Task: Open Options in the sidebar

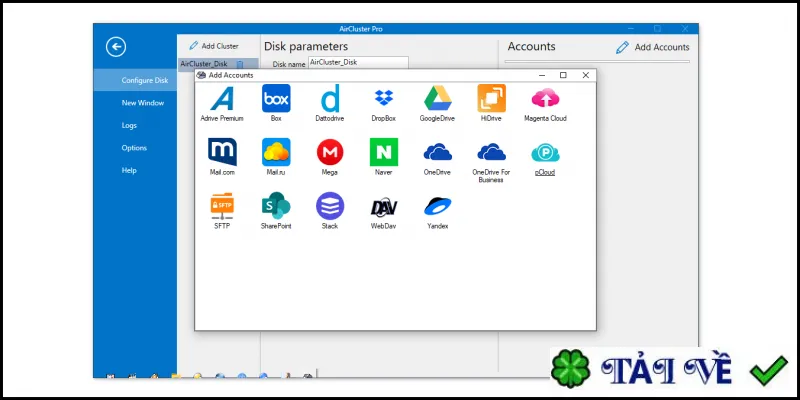Action: pyautogui.click(x=135, y=147)
